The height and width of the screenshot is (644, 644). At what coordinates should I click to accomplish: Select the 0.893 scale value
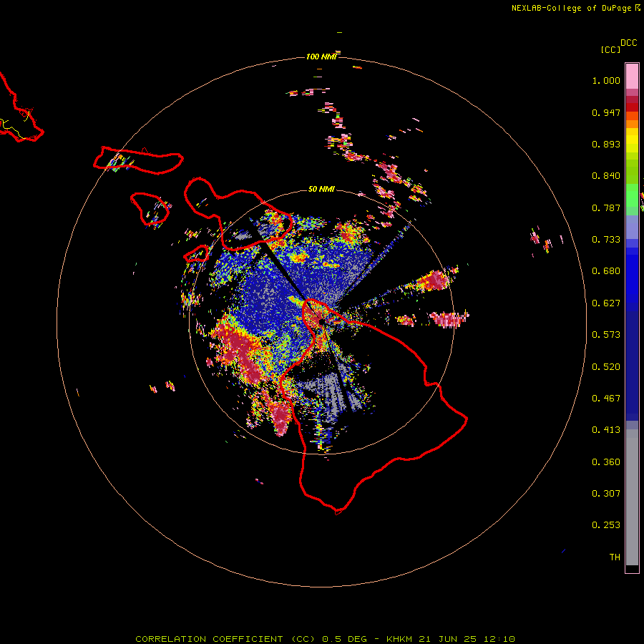point(606,144)
